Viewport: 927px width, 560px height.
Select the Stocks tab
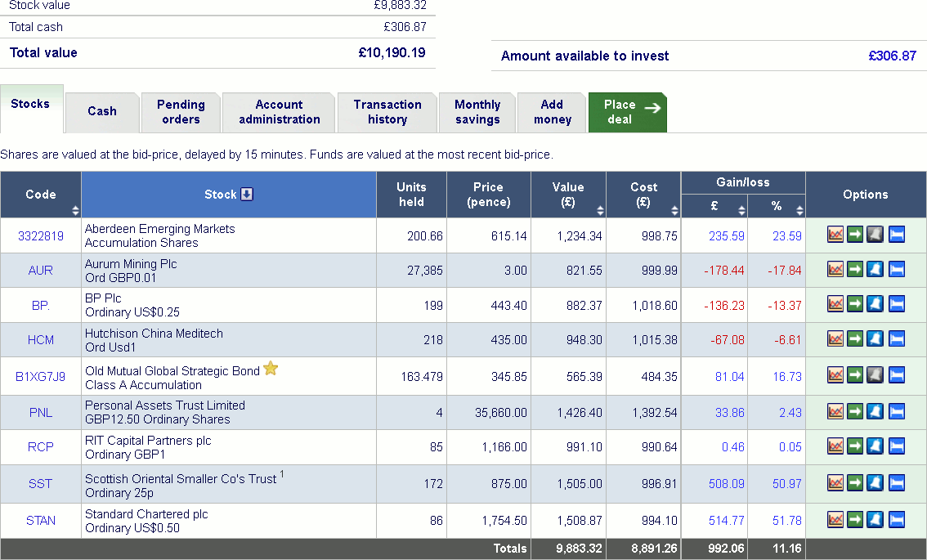[x=31, y=108]
